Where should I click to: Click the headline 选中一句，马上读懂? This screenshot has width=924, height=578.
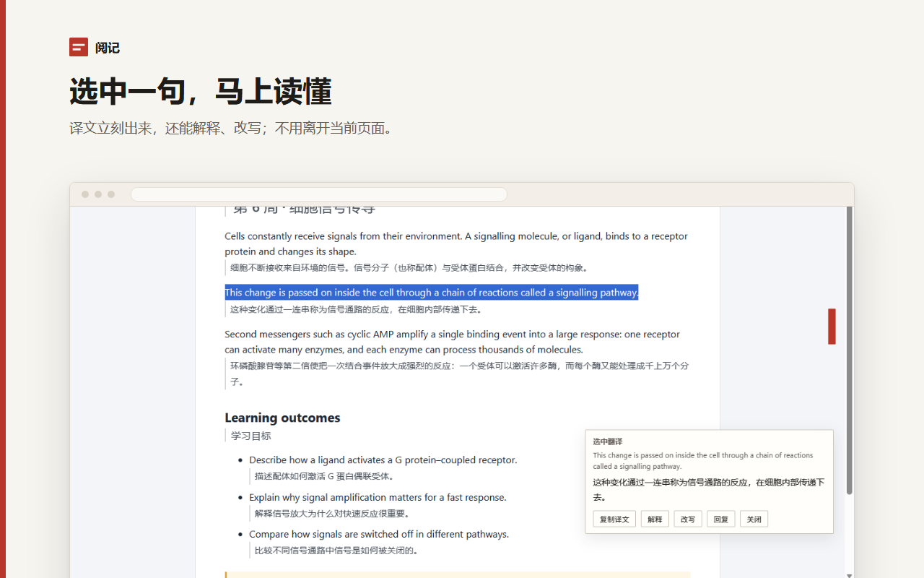point(201,92)
